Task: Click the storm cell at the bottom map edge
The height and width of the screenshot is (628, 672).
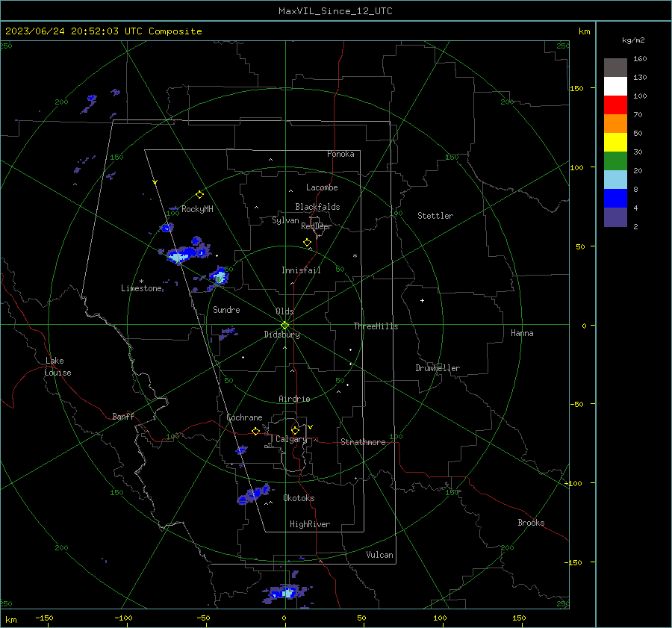Action: (x=286, y=592)
